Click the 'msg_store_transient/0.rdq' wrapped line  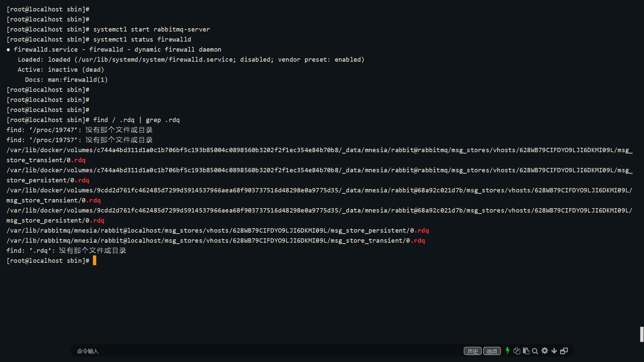pos(54,200)
